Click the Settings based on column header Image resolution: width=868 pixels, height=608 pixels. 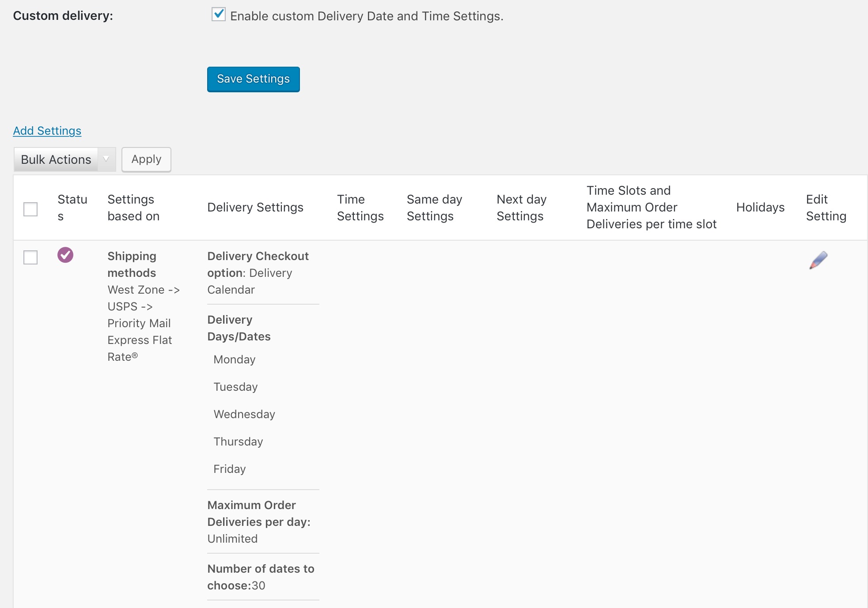133,208
